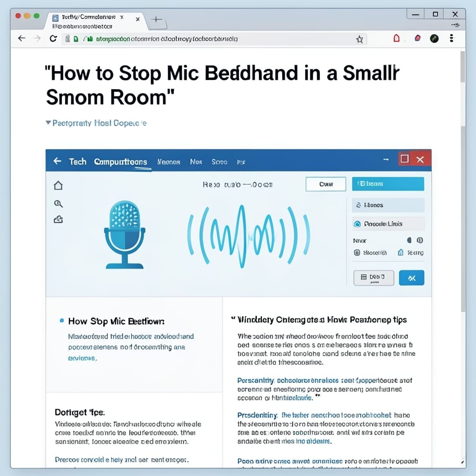Click the 'How Stop Mic Beetfiown' heading
This screenshot has width=476, height=476.
coord(116,321)
